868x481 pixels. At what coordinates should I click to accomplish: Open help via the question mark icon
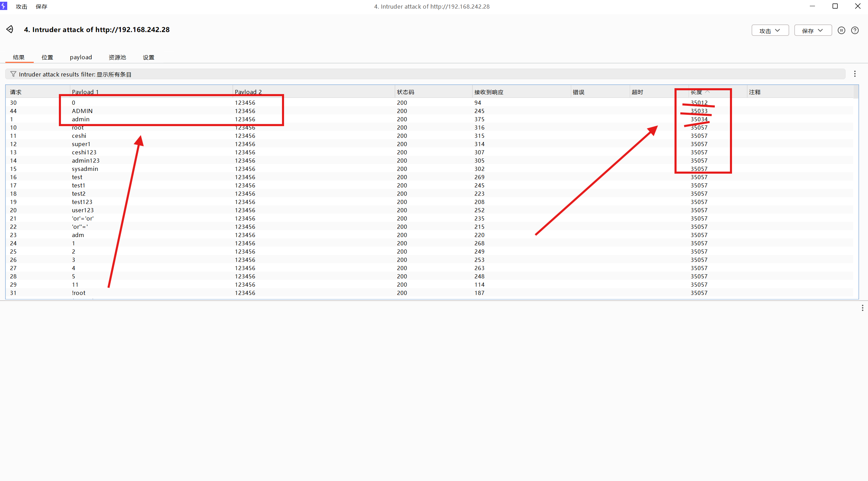855,30
